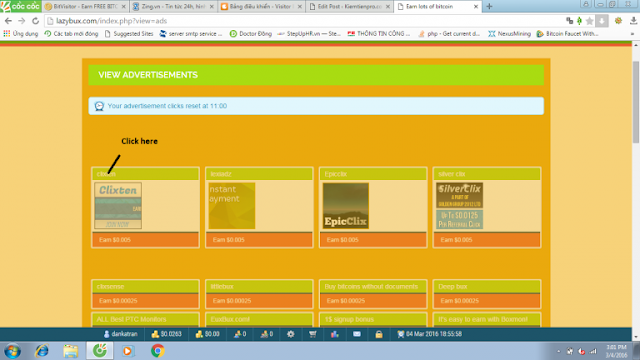Open Doctor Đồng bookmark
This screenshot has width=640, height=360.
pyautogui.click(x=251, y=34)
